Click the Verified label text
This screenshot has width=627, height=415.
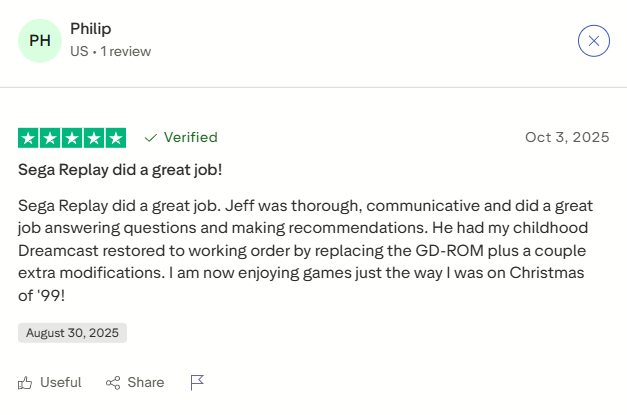(x=190, y=138)
